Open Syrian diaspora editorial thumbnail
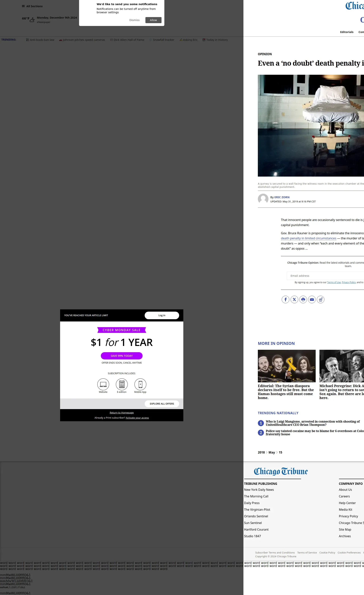Image resolution: width=364 pixels, height=595 pixels. point(286,366)
